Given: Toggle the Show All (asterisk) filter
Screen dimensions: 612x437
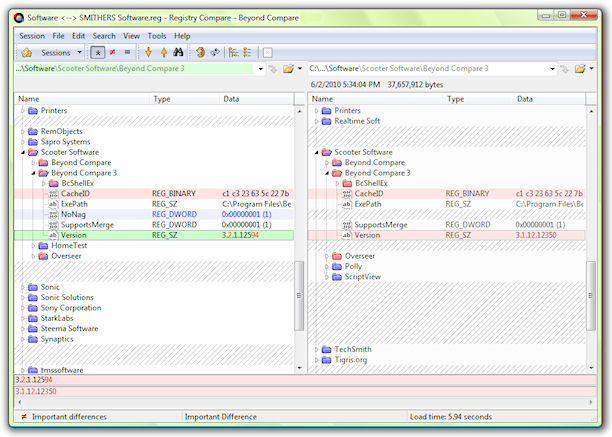Looking at the screenshot, I should pos(98,52).
